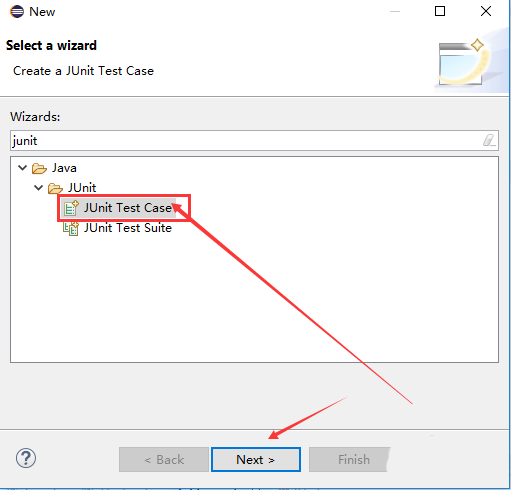This screenshot has width=511, height=490.
Task: Select the Java category label
Action: (64, 168)
